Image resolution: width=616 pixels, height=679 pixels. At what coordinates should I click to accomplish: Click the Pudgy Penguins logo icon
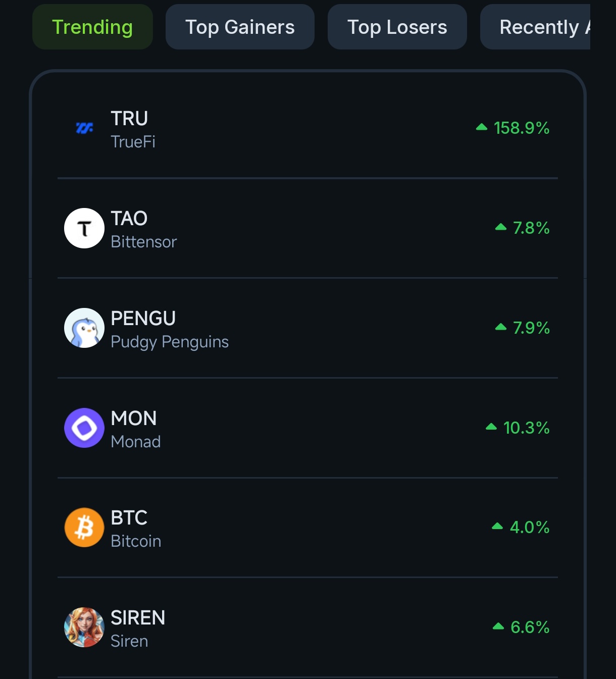pyautogui.click(x=84, y=328)
